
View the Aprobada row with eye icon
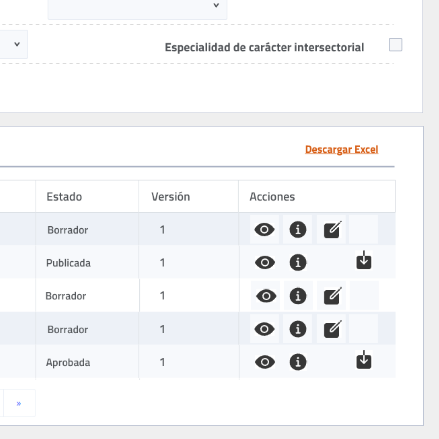265,362
